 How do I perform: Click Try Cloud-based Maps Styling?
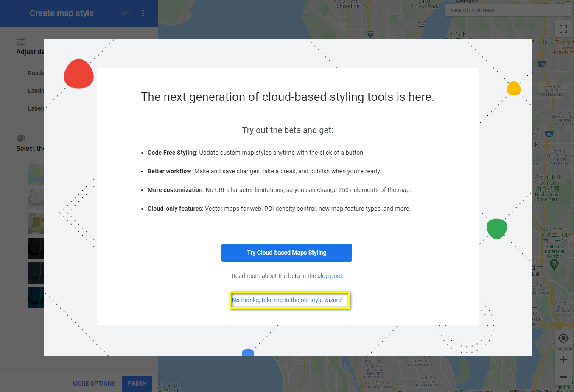pos(286,253)
